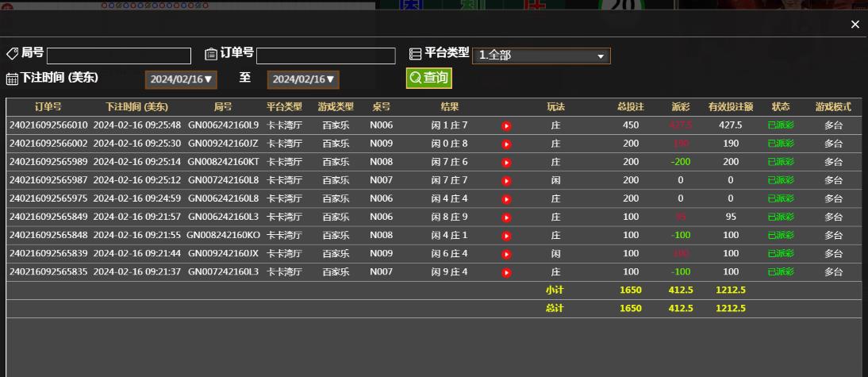Click round number GN008242160KO

(223, 235)
